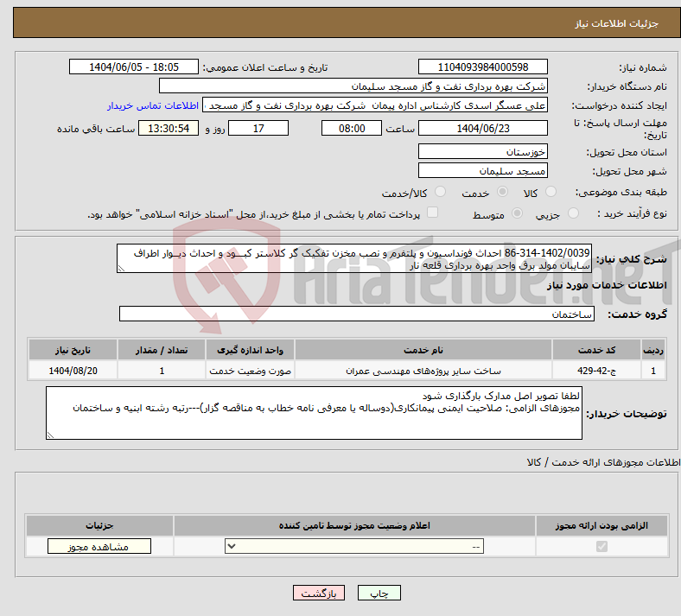Click the نام خدمت column header

[x=423, y=350]
